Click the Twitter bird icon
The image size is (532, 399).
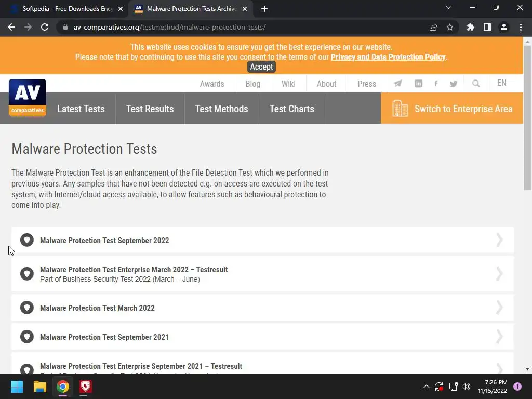pos(453,84)
